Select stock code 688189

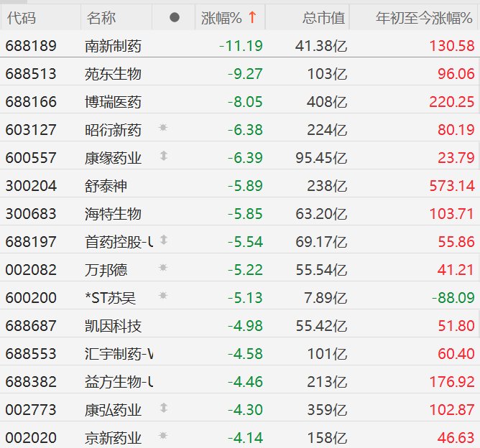[31, 46]
